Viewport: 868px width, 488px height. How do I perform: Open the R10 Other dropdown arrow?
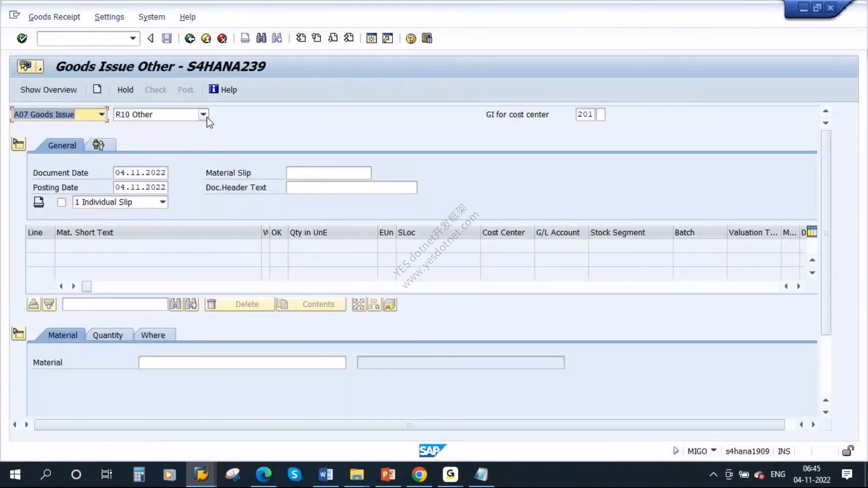[x=203, y=115]
